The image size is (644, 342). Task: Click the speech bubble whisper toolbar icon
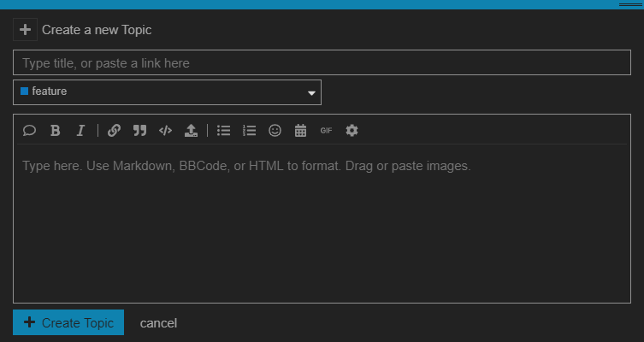[x=29, y=131]
